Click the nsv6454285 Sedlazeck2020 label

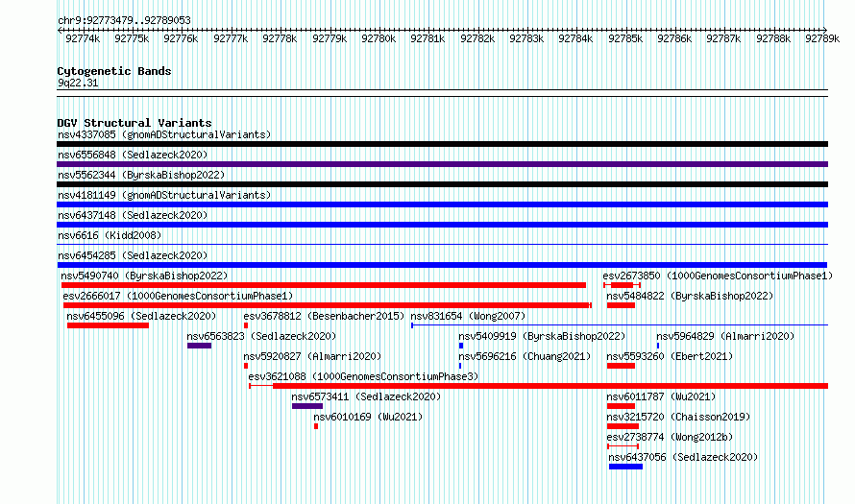tap(133, 255)
